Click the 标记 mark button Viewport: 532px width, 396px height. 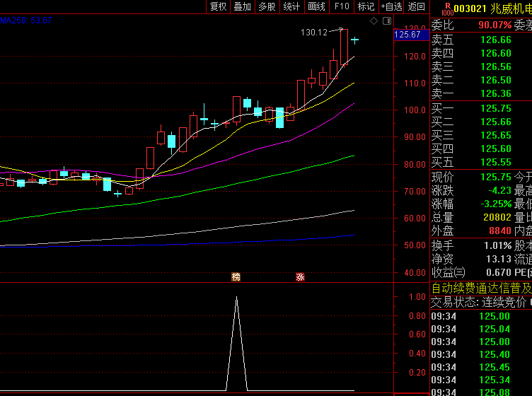tap(366, 6)
